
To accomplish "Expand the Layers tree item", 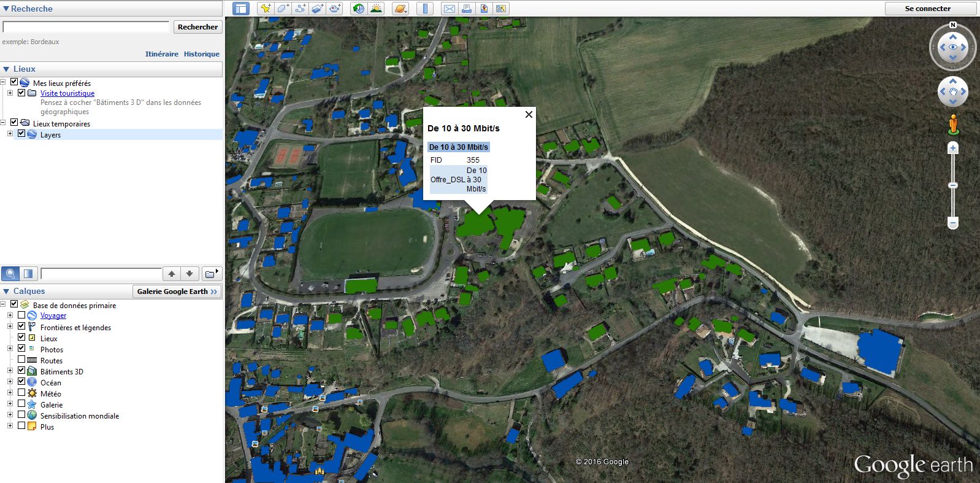I will coord(10,134).
